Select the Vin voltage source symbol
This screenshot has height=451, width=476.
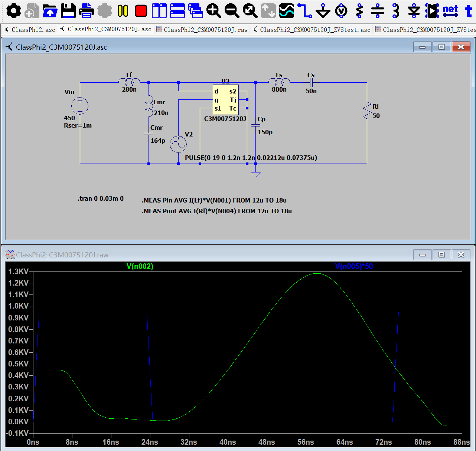[x=80, y=106]
